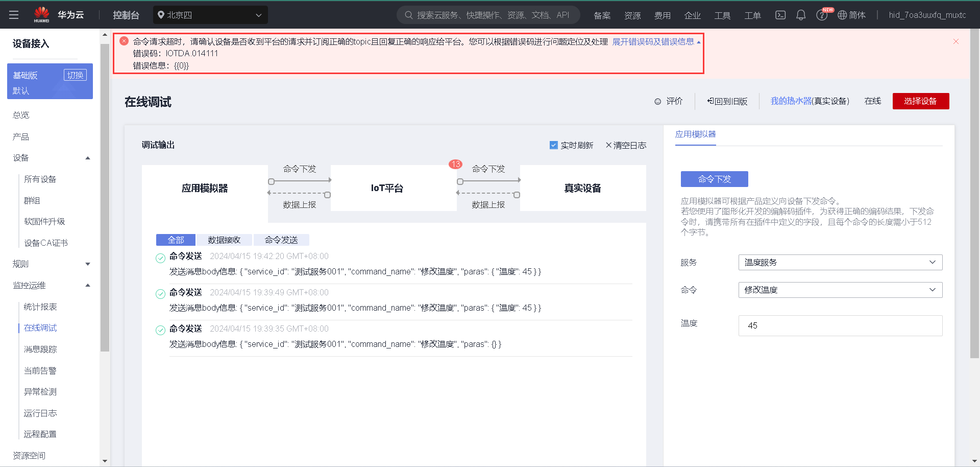Open the notifications bell

coord(801,15)
